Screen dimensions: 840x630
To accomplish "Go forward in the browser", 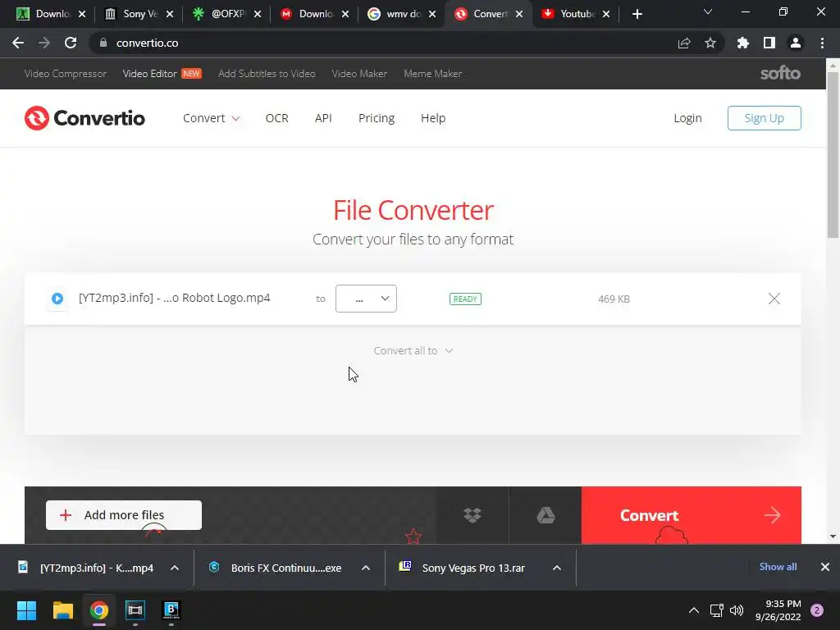I will 44,43.
